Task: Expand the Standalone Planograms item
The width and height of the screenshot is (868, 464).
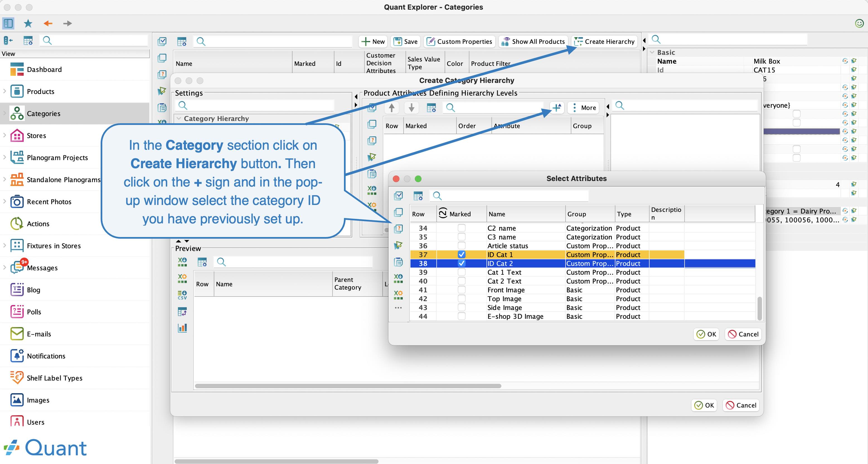Action: click(4, 180)
